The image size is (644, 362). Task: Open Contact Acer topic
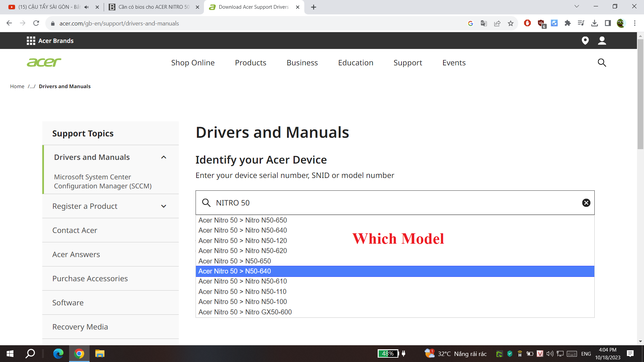(75, 230)
